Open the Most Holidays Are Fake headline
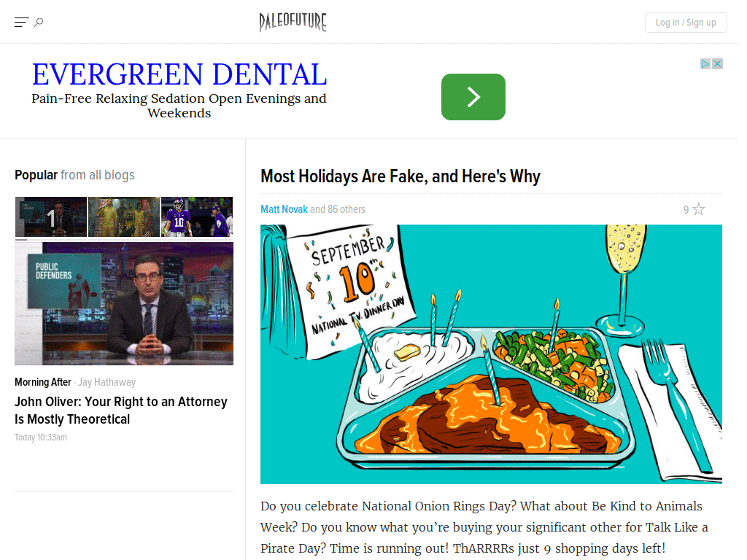 coord(400,176)
